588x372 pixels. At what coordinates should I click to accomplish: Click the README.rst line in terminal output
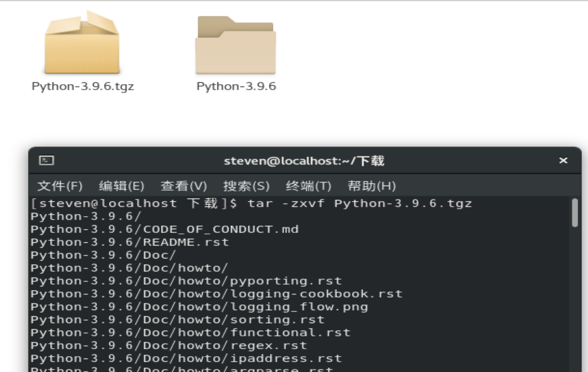(x=130, y=242)
